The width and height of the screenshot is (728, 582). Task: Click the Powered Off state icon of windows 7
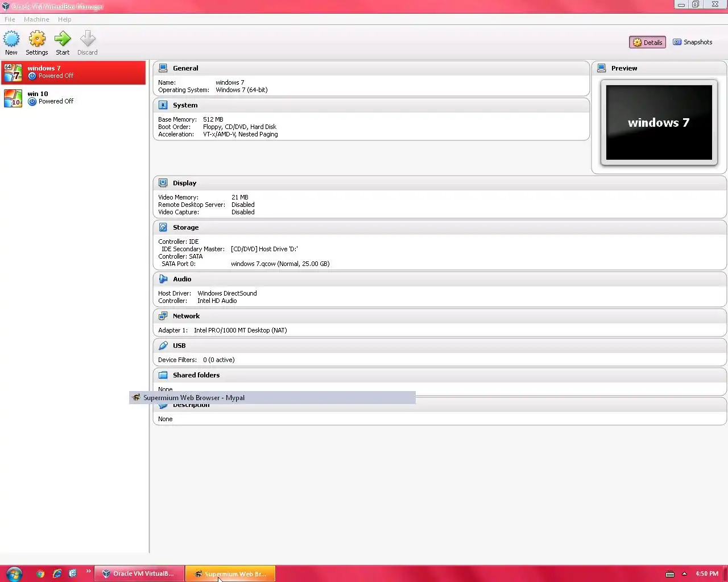point(32,76)
